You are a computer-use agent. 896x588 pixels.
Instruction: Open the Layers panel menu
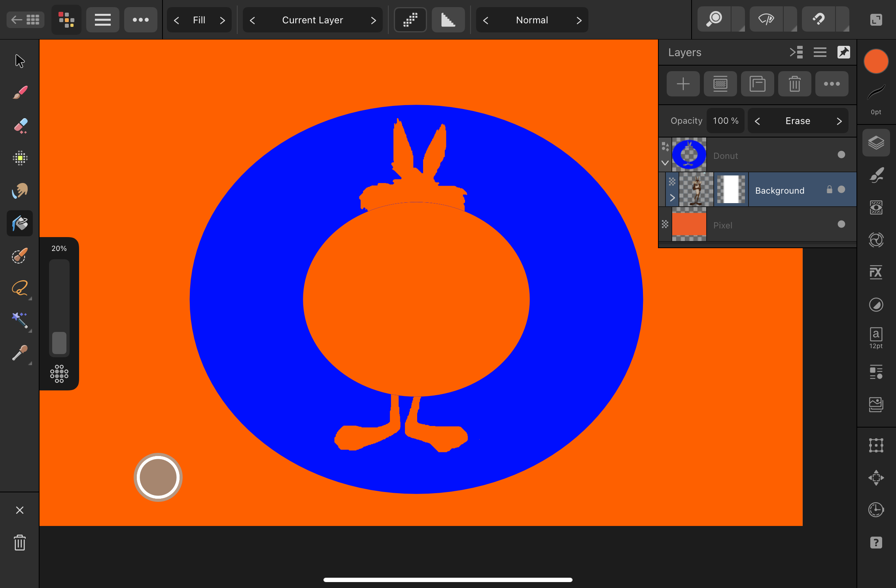coord(820,52)
